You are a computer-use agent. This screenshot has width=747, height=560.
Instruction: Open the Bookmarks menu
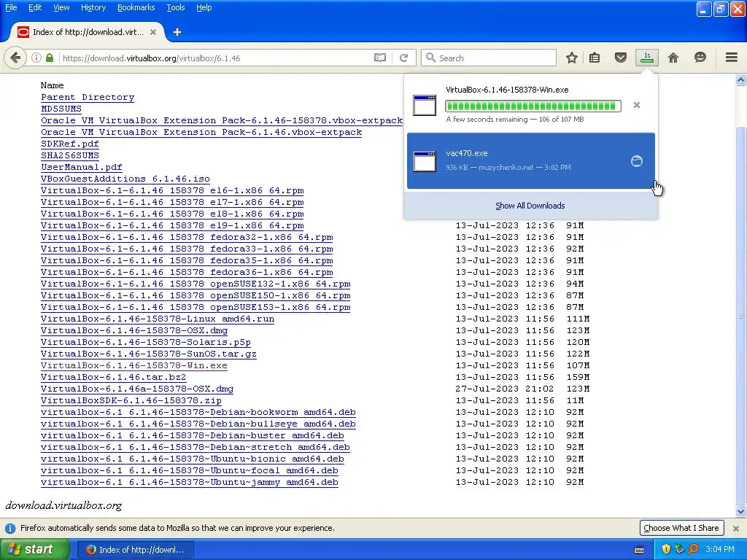click(x=136, y=7)
